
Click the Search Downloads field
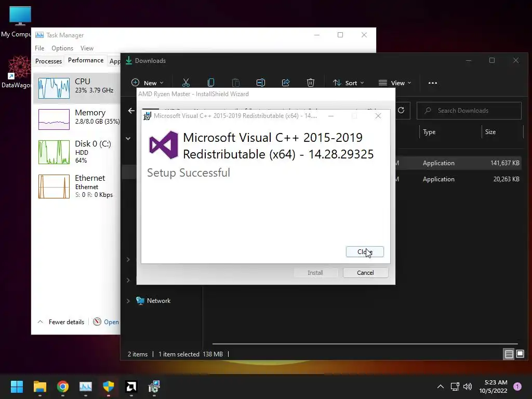(469, 111)
